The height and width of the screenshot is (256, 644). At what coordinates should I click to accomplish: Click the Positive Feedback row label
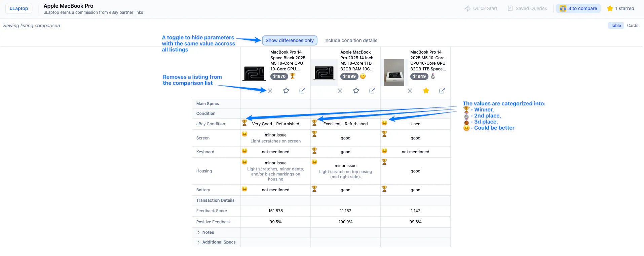pyautogui.click(x=214, y=222)
